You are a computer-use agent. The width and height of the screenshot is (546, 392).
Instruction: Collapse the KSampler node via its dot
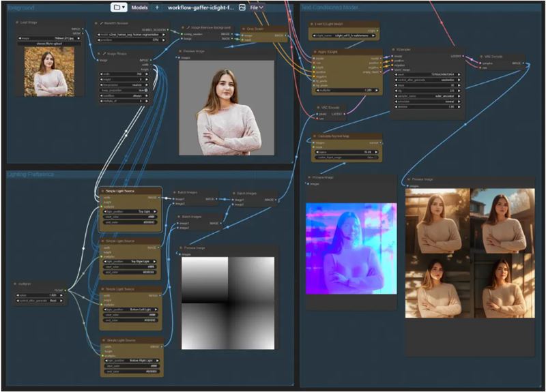tap(394, 50)
